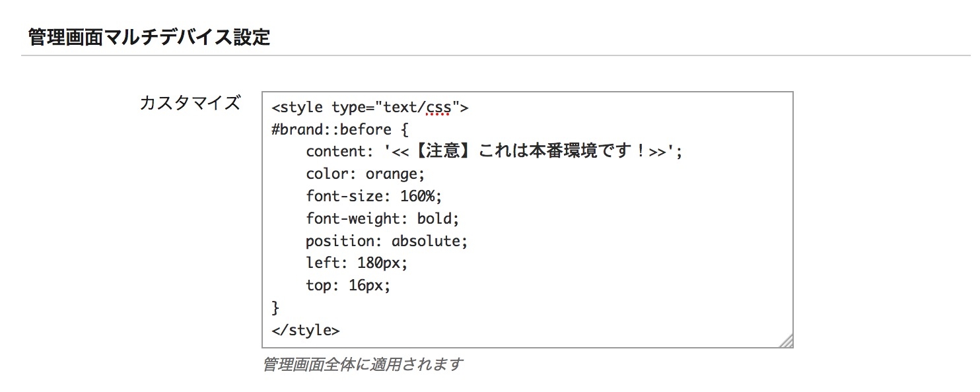Screen dimensions: 980x392
Task: Click the misspelled css word underlined red
Action: point(438,107)
